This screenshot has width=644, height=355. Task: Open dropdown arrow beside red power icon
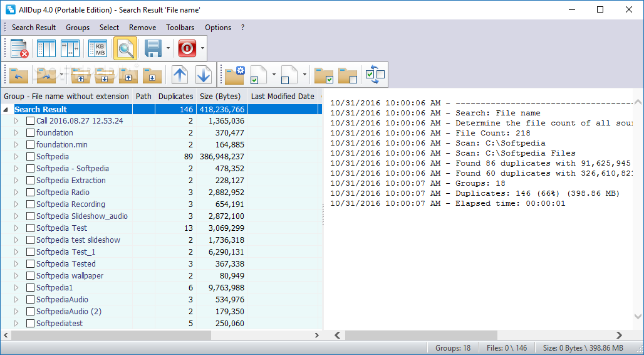pos(202,48)
